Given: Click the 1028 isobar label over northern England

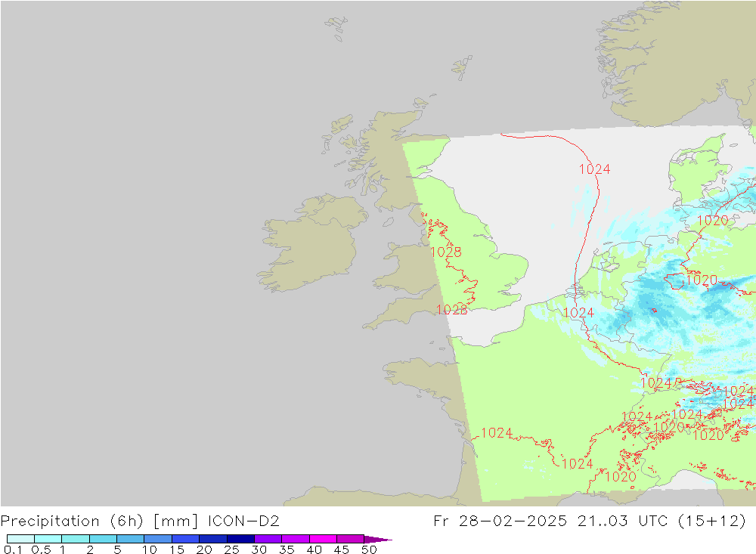Looking at the screenshot, I should 445,252.
